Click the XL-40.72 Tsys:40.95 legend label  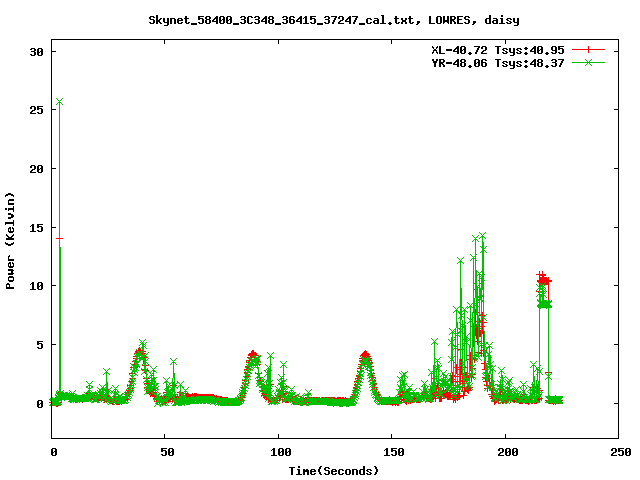498,50
